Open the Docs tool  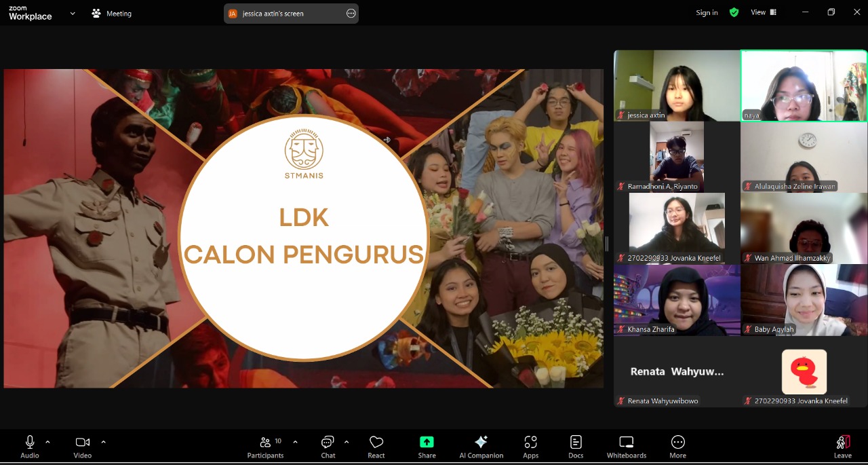[576, 447]
